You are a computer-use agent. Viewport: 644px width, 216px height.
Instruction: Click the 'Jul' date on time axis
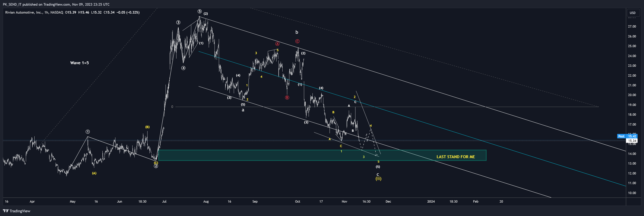click(x=164, y=201)
